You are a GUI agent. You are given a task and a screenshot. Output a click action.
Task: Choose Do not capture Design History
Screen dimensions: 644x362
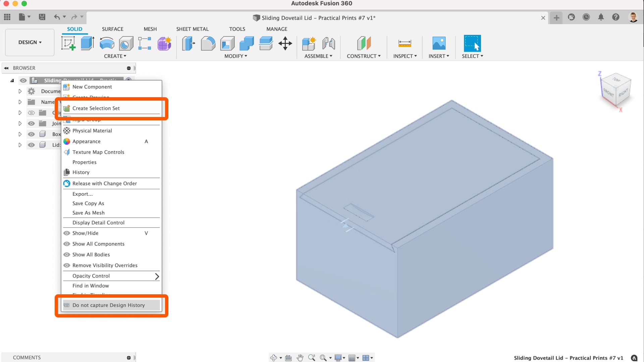111,305
